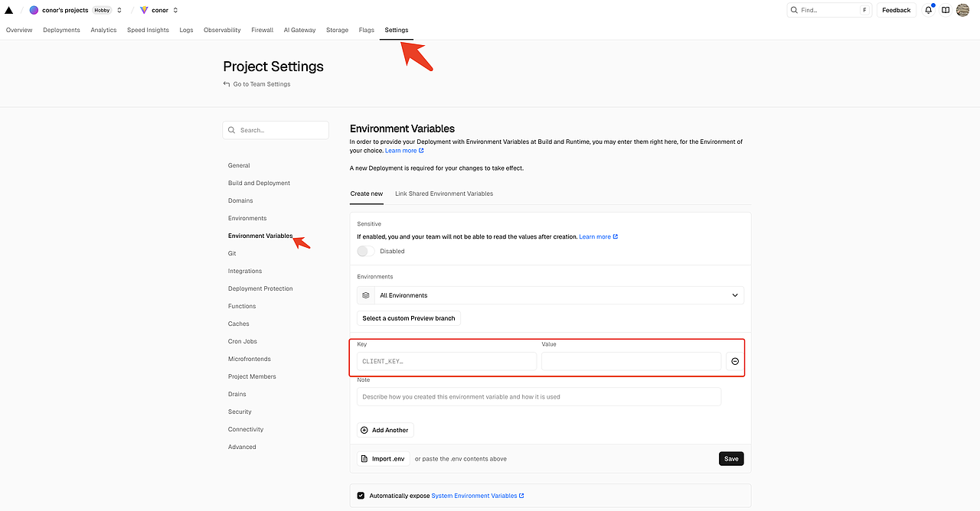
Task: Open the documentation book icon
Action: tap(946, 10)
